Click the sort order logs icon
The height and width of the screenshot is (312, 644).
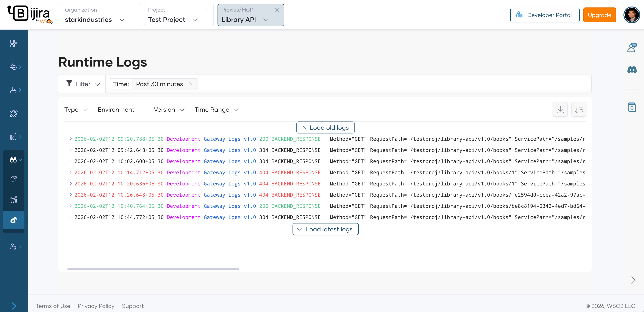click(x=579, y=109)
